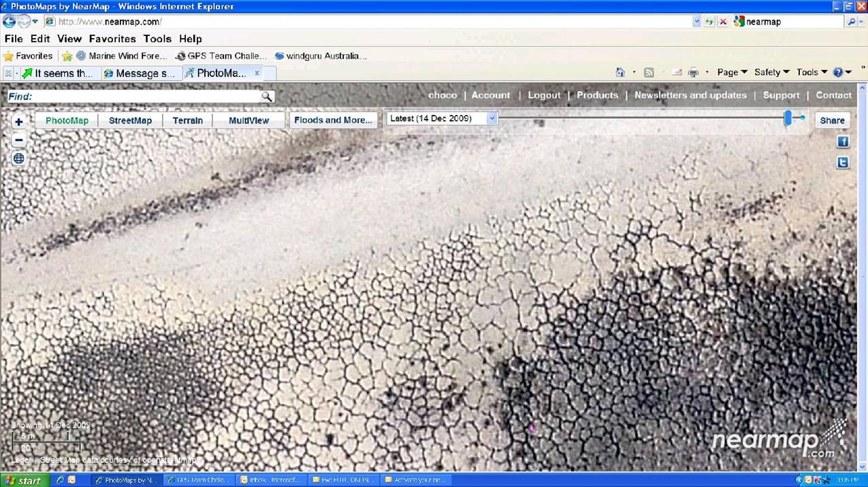Enable the MultiView mode

(248, 120)
